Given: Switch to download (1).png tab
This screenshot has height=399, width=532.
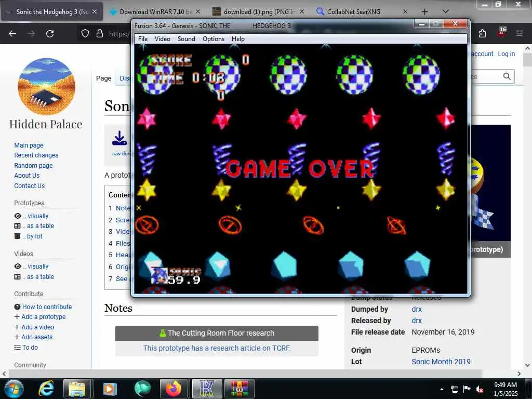Looking at the screenshot, I should pyautogui.click(x=259, y=12).
